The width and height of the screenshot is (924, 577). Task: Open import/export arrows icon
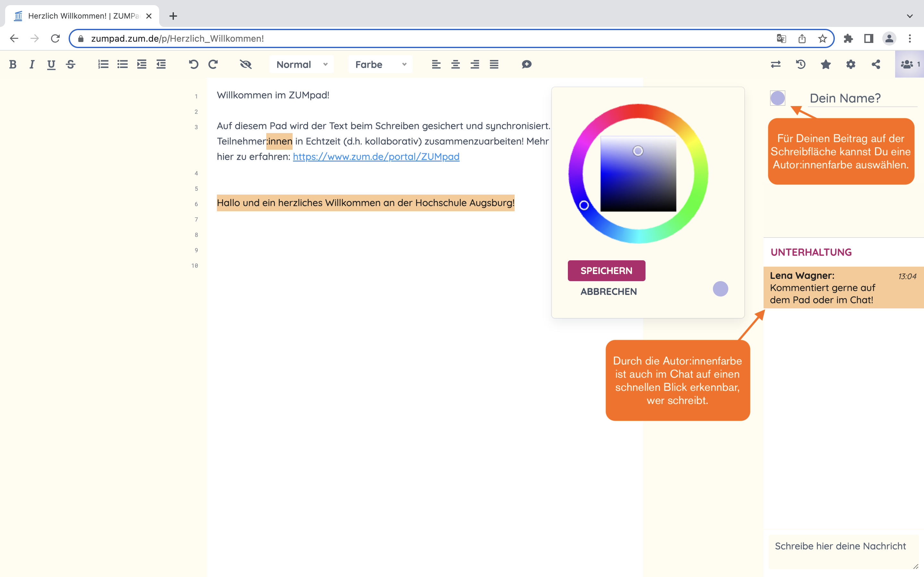(775, 64)
